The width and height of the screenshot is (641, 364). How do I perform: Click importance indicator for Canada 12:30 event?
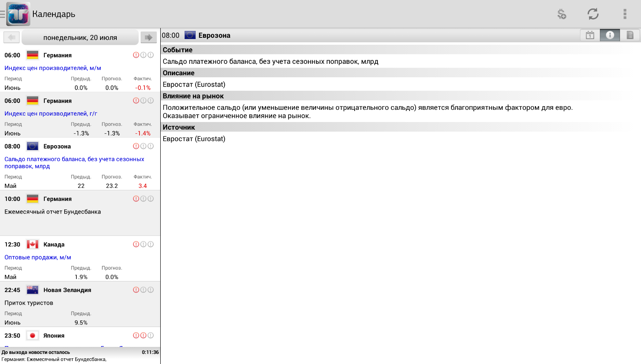[x=143, y=244]
